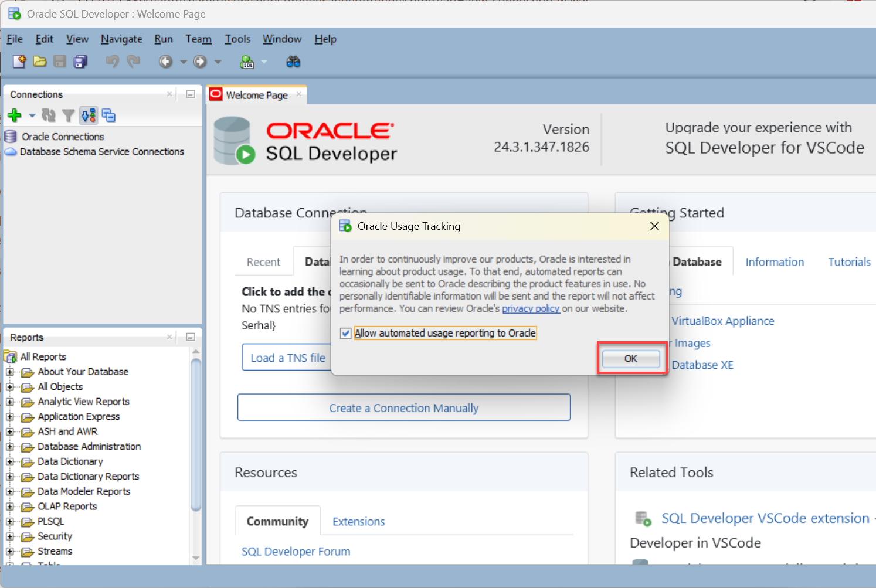The width and height of the screenshot is (876, 588).
Task: Click the binoculars Find DB Object icon
Action: [x=293, y=62]
